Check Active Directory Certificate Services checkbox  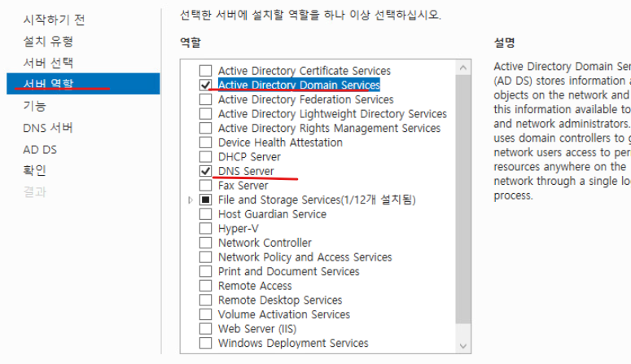[x=206, y=71]
